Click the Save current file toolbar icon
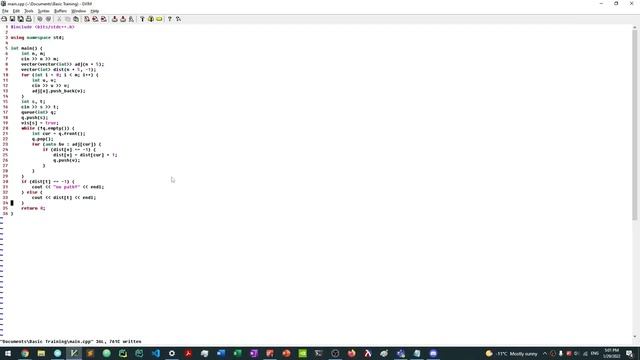Viewport: 640px width, 360px height. tap(12, 19)
